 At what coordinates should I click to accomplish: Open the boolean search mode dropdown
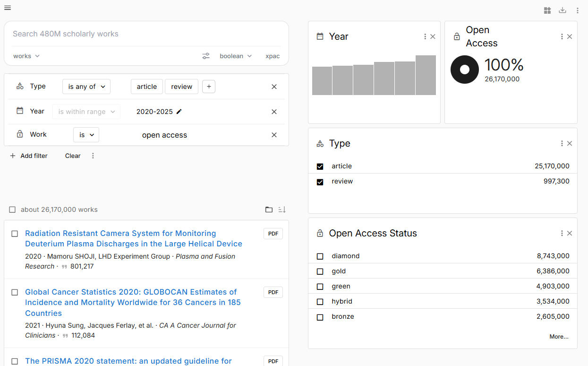236,56
